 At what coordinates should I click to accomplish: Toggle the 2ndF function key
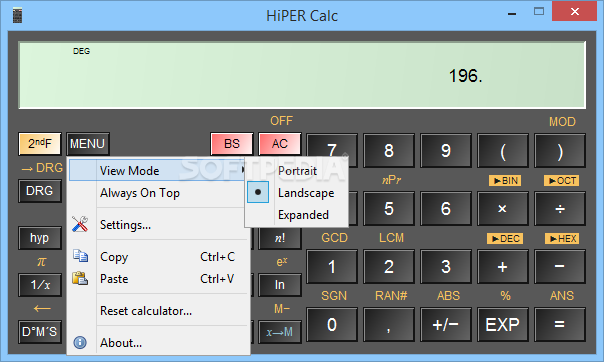tap(40, 144)
